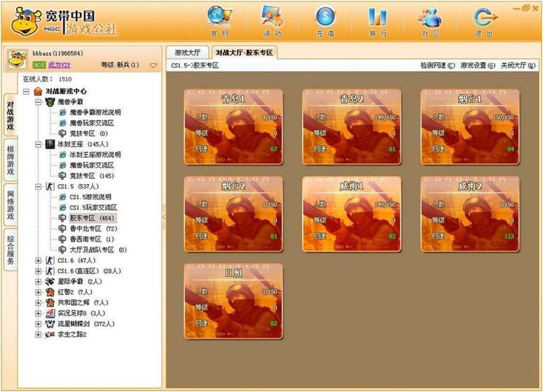Screen dimensions: 543x392
Task: Collapse the CS1.5 tree node
Action: (38, 187)
